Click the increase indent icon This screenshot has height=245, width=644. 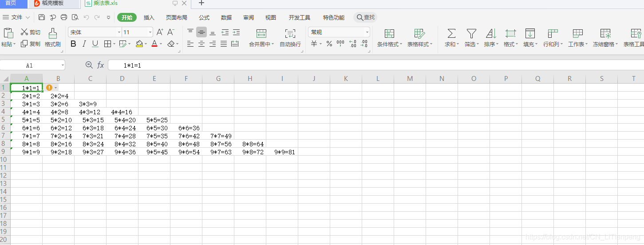pyautogui.click(x=236, y=32)
